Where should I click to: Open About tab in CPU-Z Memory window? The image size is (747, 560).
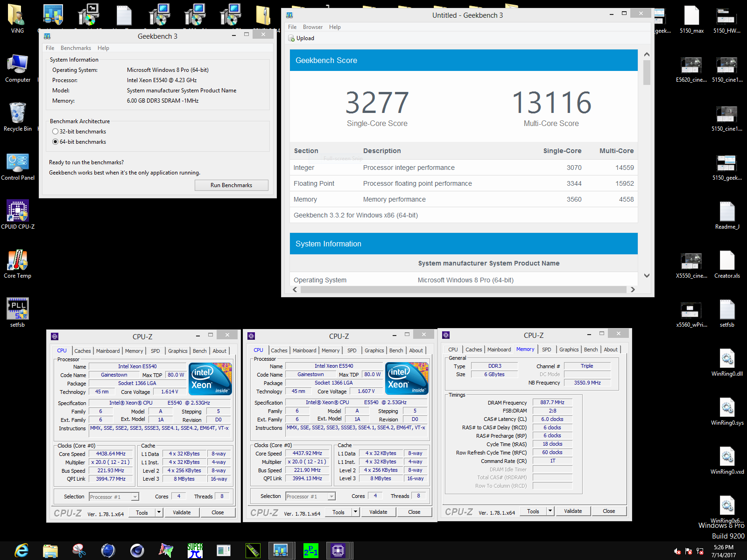pyautogui.click(x=610, y=350)
